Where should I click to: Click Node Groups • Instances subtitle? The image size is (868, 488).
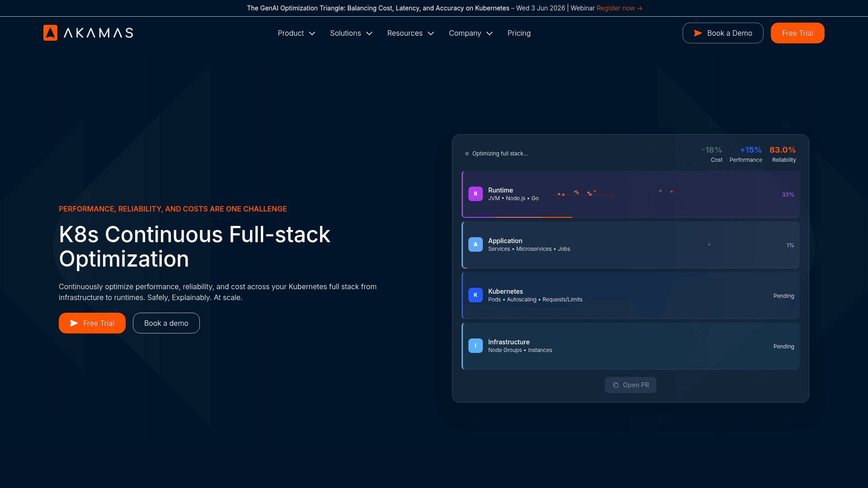[x=520, y=350]
